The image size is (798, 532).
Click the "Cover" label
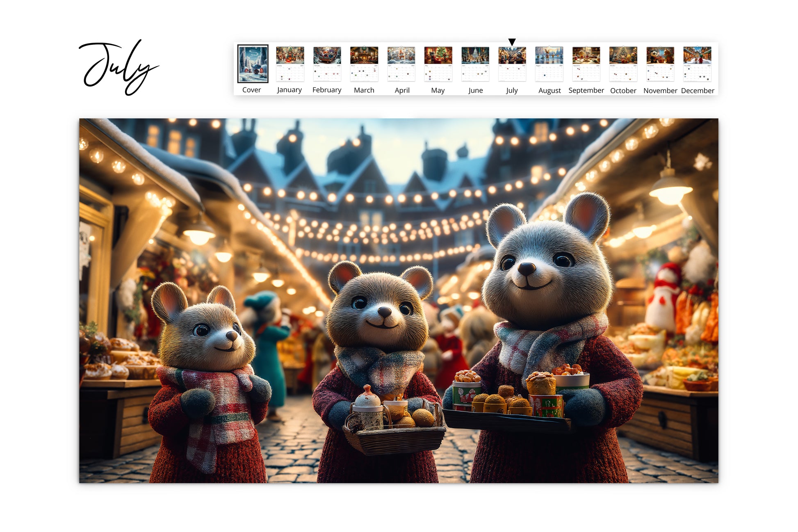251,90
